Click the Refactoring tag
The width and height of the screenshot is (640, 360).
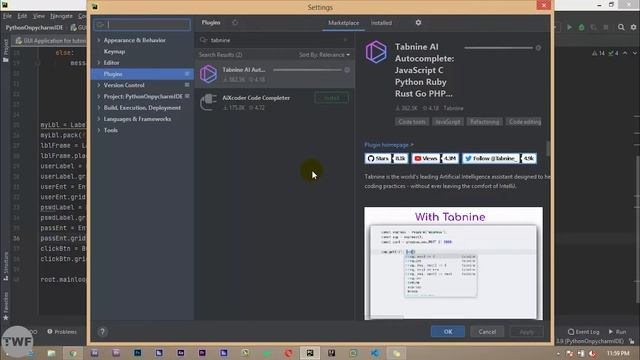484,122
